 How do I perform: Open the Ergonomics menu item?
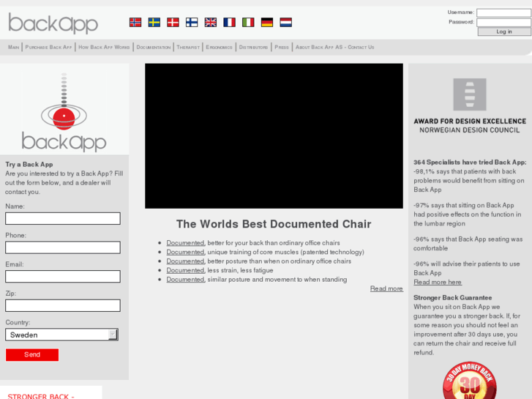[220, 47]
